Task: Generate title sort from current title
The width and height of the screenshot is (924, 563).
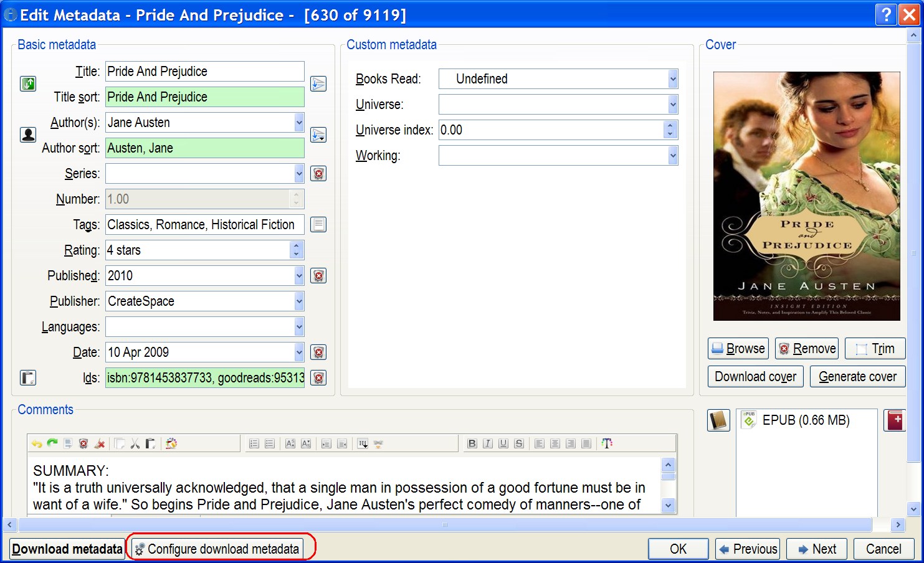Action: tap(318, 83)
